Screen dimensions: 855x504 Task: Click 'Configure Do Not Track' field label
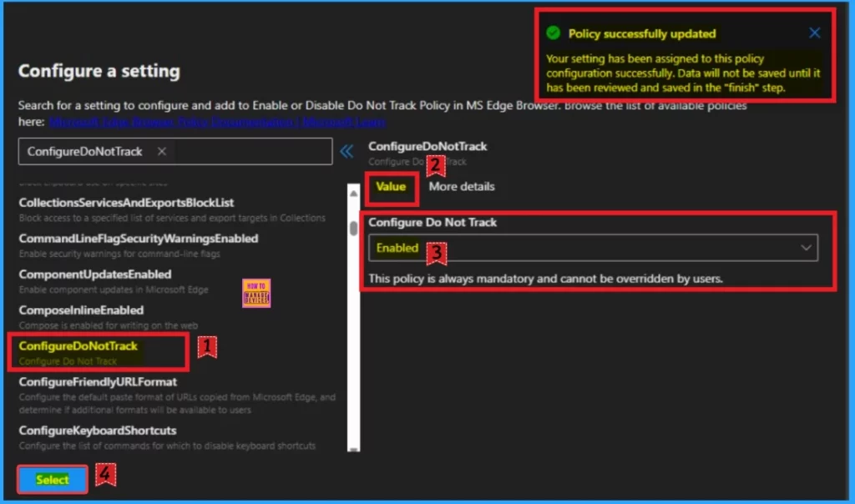pos(433,222)
